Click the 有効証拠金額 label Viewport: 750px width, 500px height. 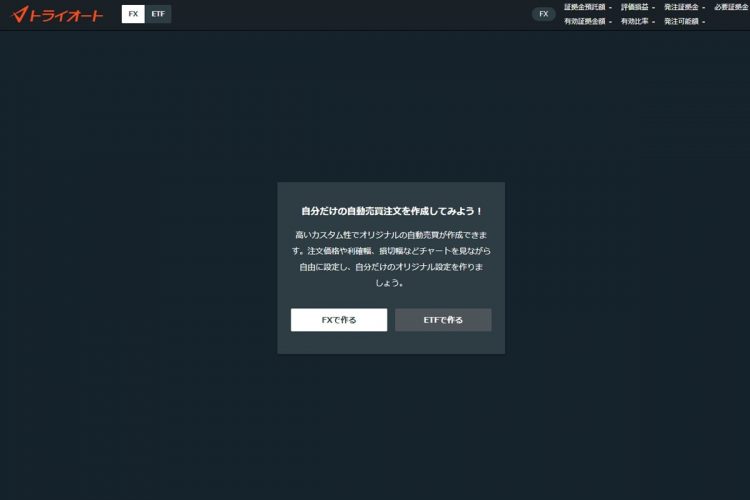pyautogui.click(x=585, y=21)
